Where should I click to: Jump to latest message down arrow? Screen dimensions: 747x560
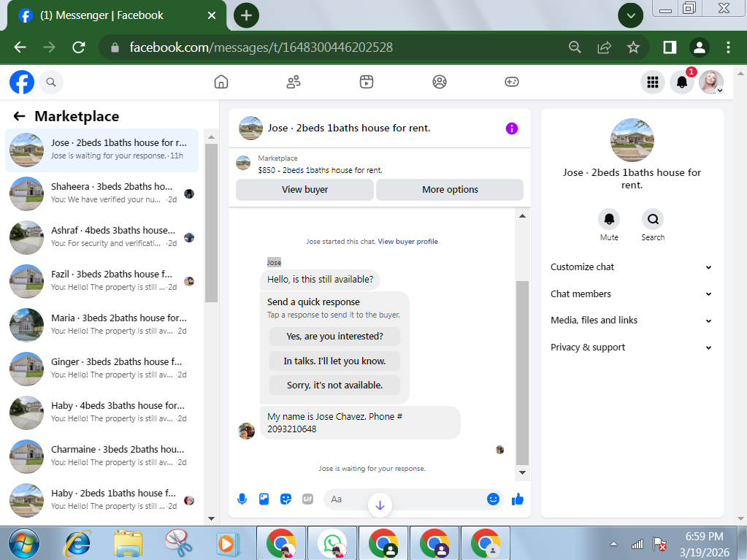pos(380,505)
